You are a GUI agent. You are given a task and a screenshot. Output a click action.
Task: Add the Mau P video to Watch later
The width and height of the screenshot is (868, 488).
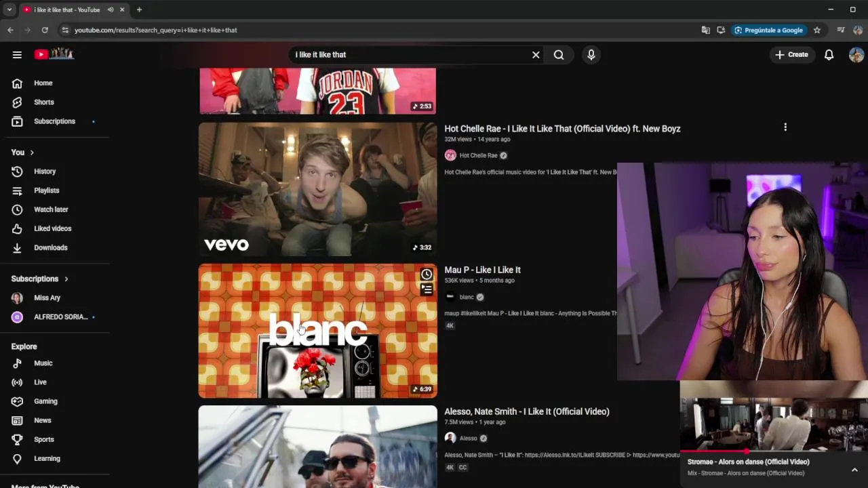click(x=427, y=274)
